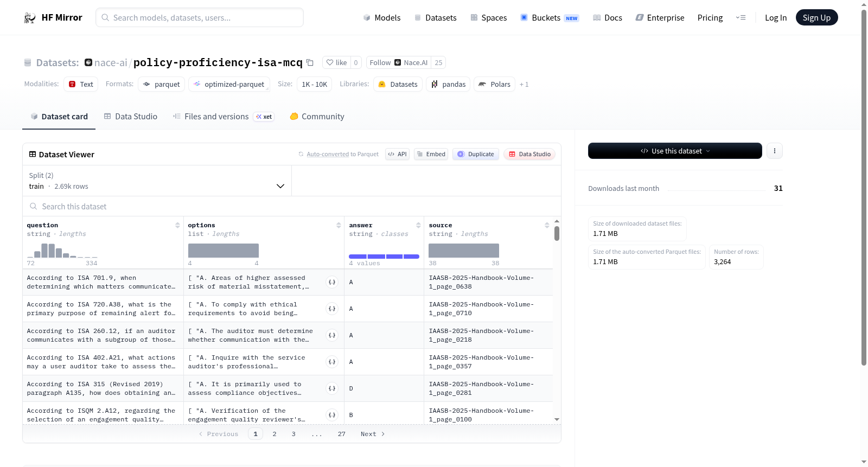Select the parquet format tag
The width and height of the screenshot is (868, 467).
pos(162,84)
